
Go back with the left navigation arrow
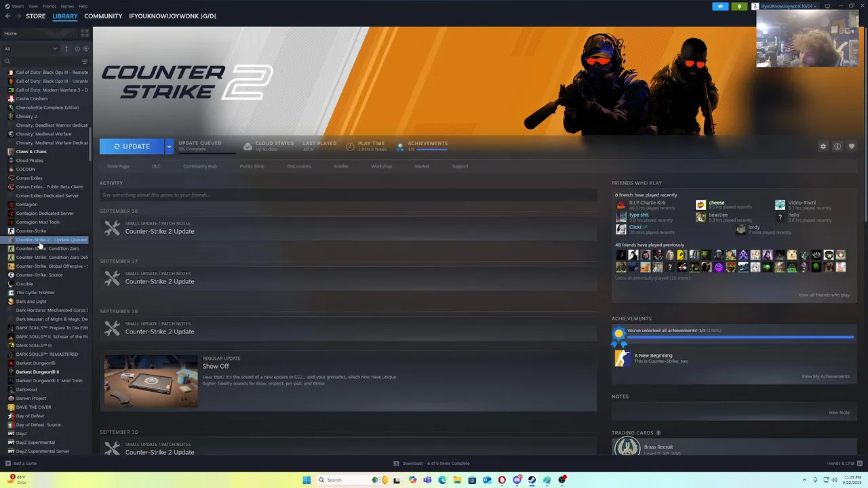(7, 16)
